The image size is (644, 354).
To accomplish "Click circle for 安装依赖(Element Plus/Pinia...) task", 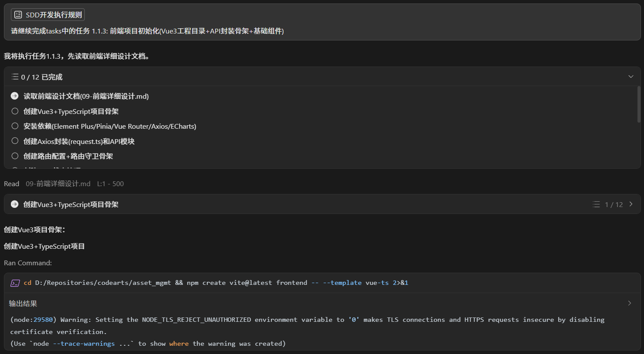I will 15,126.
